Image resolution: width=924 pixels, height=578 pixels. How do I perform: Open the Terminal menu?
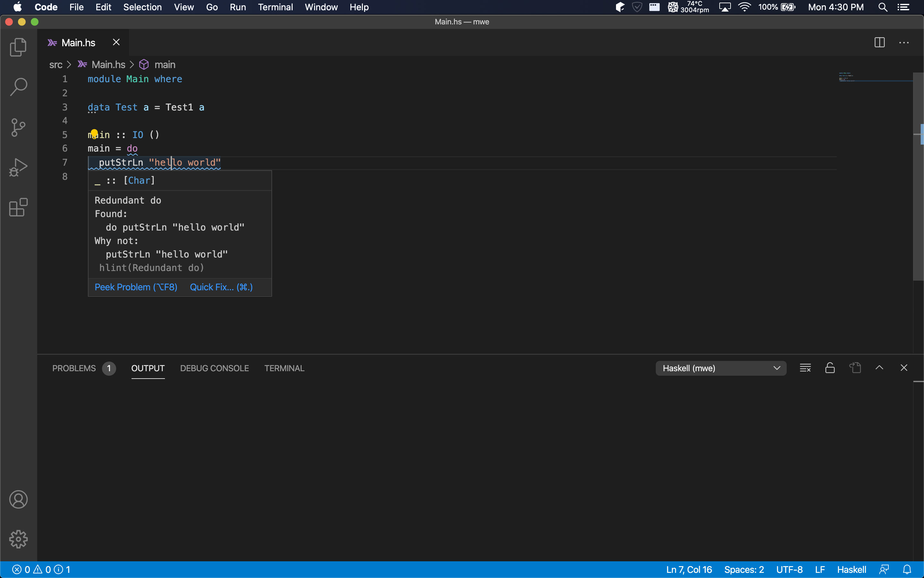[x=275, y=7]
